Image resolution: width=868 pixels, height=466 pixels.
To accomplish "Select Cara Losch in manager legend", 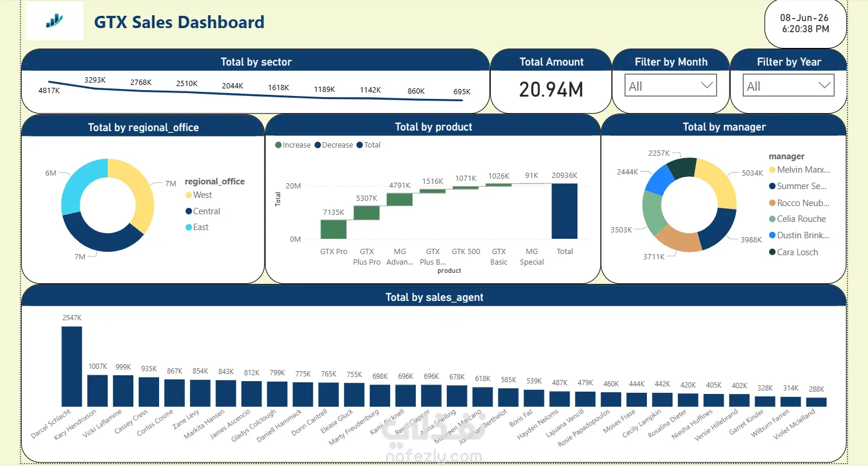I will [x=794, y=252].
